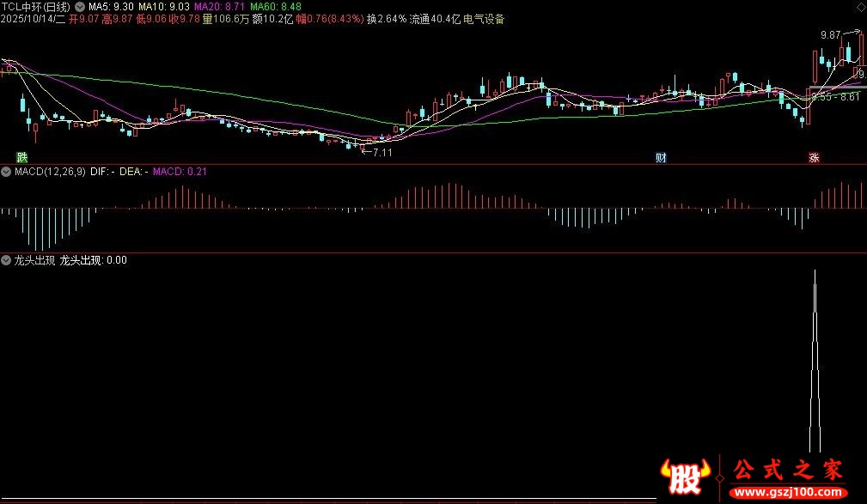Click the opening price 开9.07
Viewport: 867px width, 504px height.
point(84,20)
